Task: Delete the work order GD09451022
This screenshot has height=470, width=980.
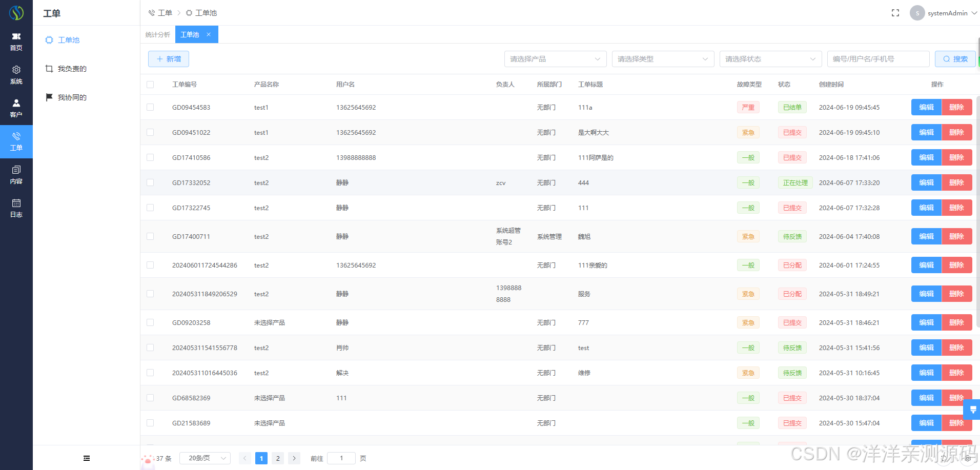Action: 956,132
